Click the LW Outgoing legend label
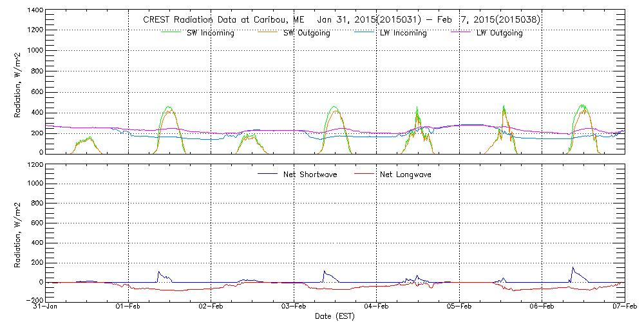The image size is (644, 322). 499,33
